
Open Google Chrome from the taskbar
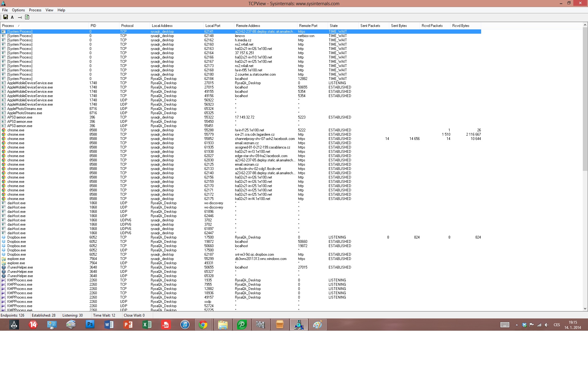(203, 325)
